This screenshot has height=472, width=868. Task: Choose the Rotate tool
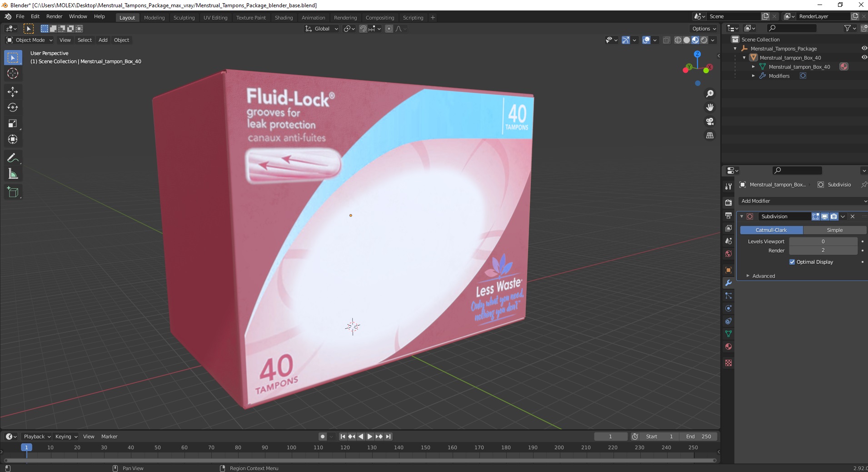(x=13, y=108)
